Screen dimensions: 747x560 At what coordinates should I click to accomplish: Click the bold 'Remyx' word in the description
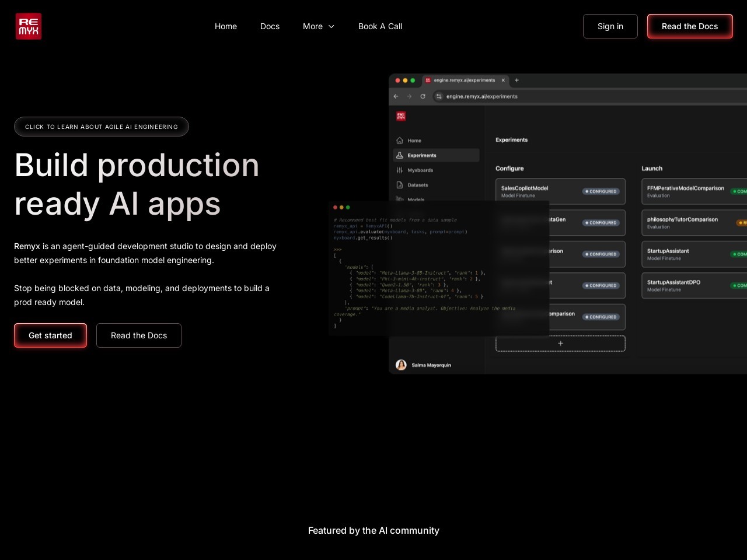point(27,246)
